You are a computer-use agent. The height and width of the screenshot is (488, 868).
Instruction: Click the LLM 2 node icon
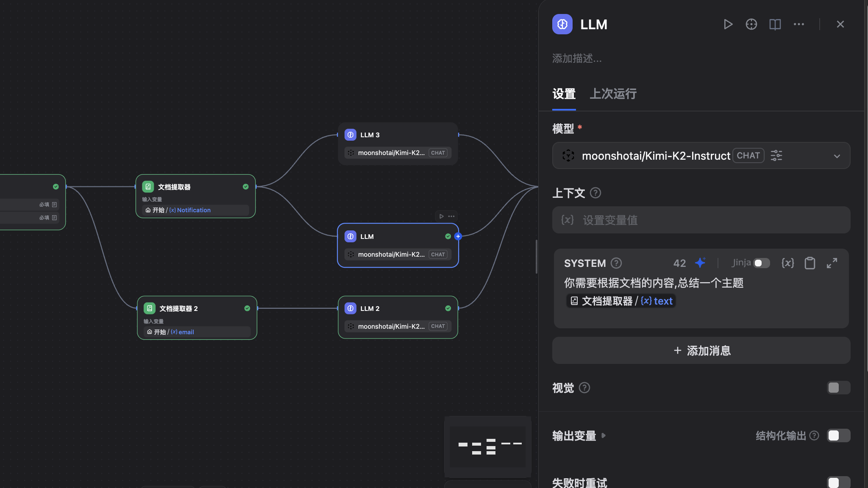tap(350, 308)
